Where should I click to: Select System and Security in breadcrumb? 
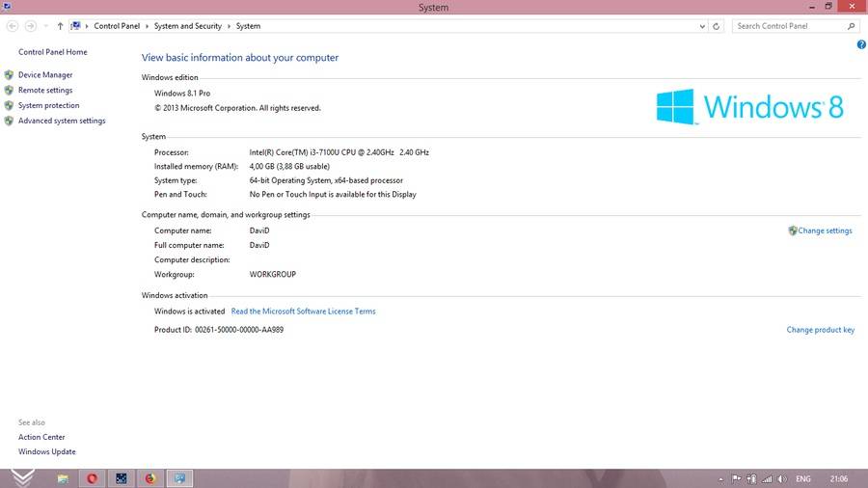point(188,26)
